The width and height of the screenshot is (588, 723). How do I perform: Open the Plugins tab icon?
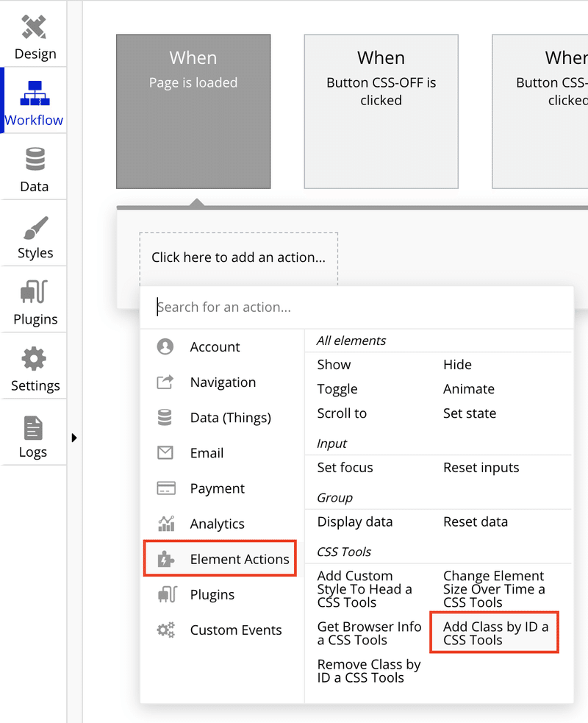(34, 291)
